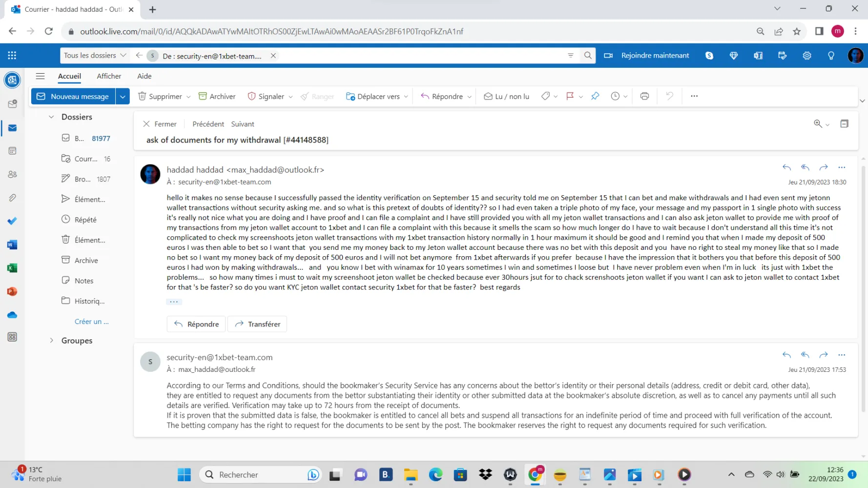The height and width of the screenshot is (488, 868).
Task: Open File Explorer from taskbar
Action: (x=411, y=474)
